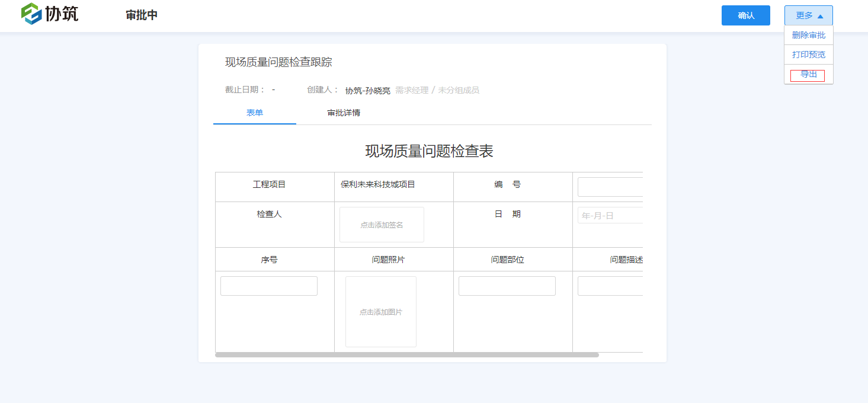Viewport: 868px width, 403px height.
Task: Click the 序号 input field
Action: (268, 285)
